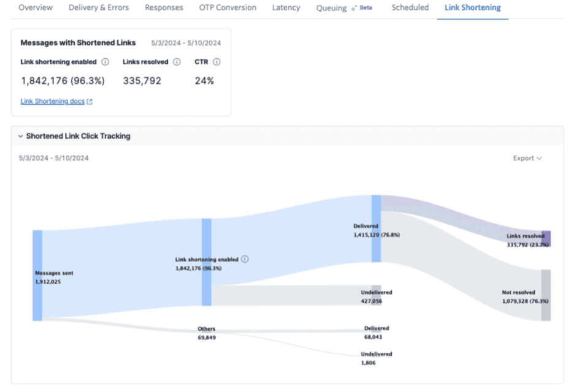Switch to the OTP Conversion tab
This screenshot has height=392, width=574.
(228, 7)
